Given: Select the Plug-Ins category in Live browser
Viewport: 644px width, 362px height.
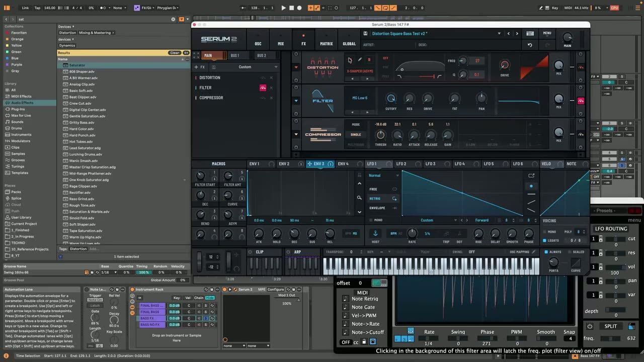Looking at the screenshot, I should point(18,109).
